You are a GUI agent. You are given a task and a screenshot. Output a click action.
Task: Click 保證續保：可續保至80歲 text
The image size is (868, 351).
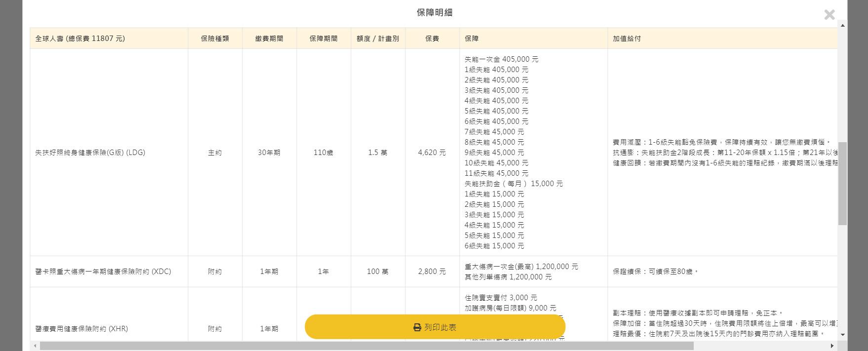pos(656,272)
